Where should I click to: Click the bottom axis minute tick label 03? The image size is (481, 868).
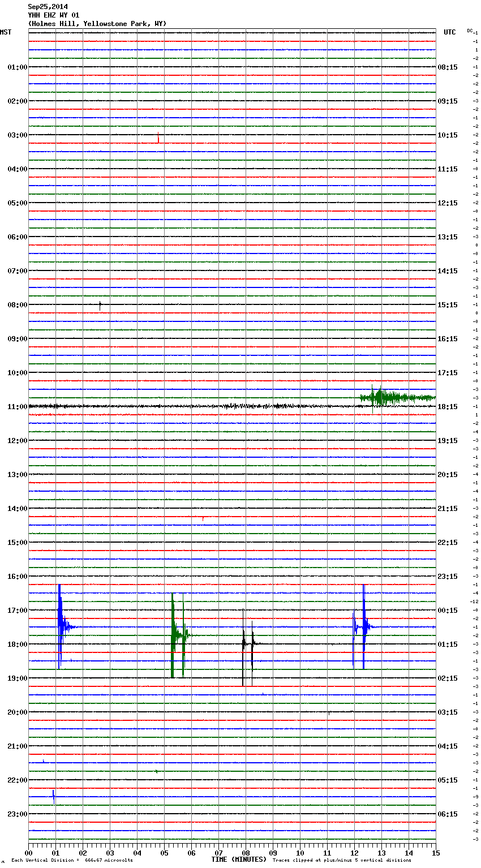tap(110, 853)
